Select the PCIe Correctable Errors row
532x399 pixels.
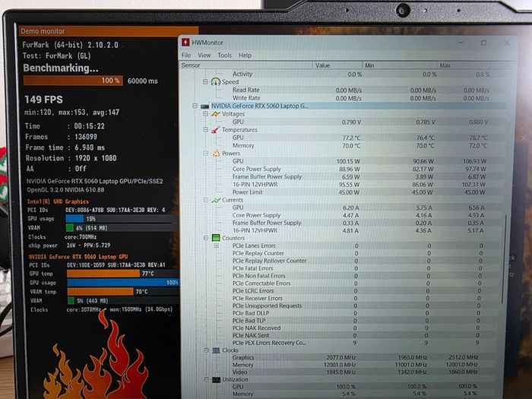coord(356,283)
